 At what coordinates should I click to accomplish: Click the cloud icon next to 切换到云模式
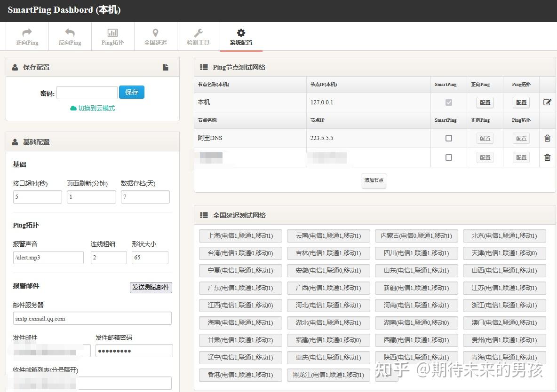point(72,108)
